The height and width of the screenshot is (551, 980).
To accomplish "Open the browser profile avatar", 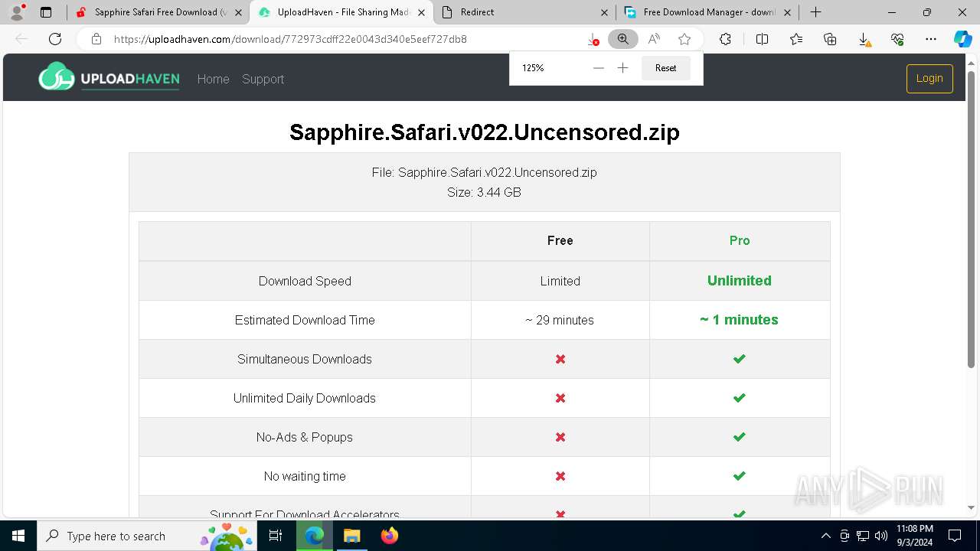I will [x=17, y=12].
